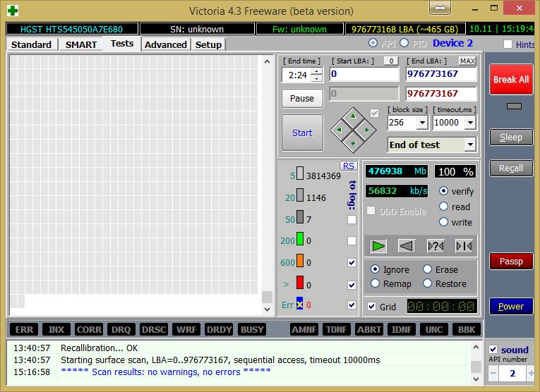Select the butterfly scan mode icon
The width and height of the screenshot is (540, 392).
tap(464, 246)
